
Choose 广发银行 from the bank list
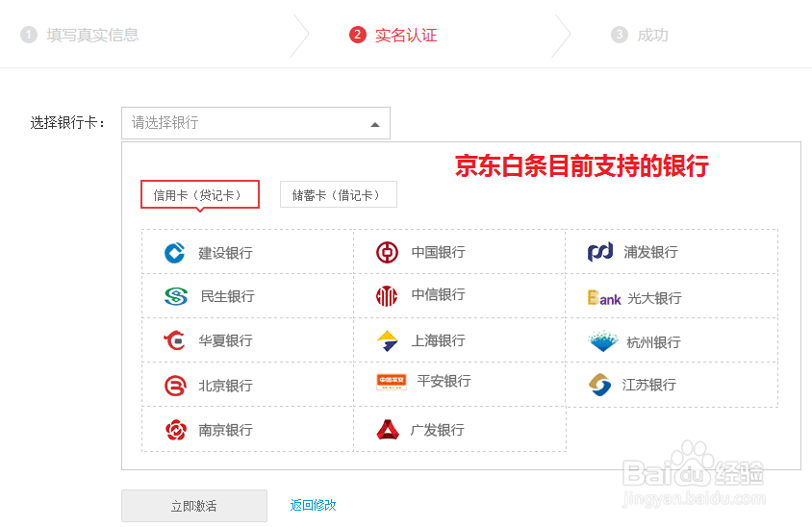(459, 429)
